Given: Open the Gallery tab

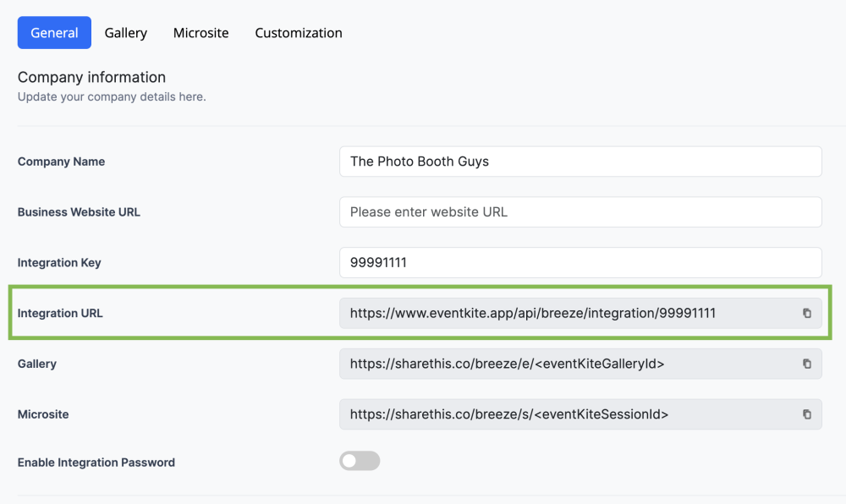Looking at the screenshot, I should coord(126,33).
